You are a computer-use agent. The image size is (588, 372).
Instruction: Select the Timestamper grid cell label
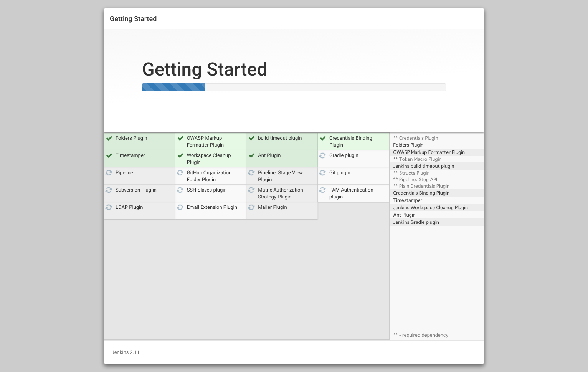click(130, 155)
